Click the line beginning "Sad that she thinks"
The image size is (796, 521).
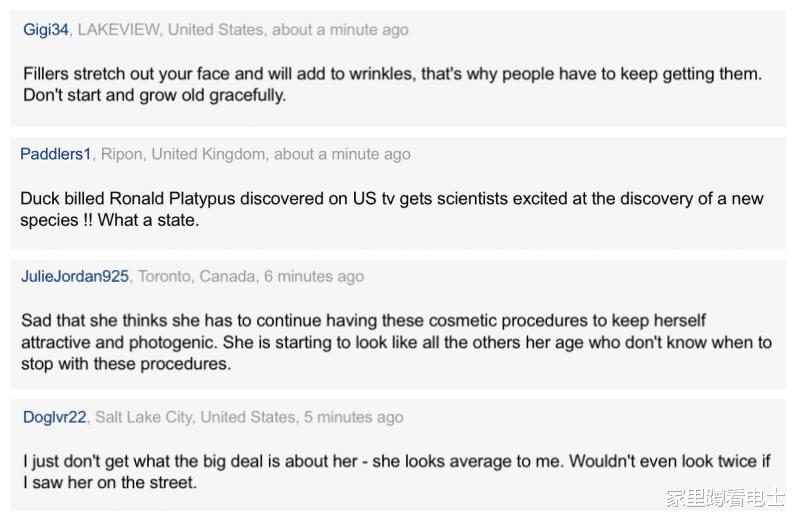[x=363, y=321]
